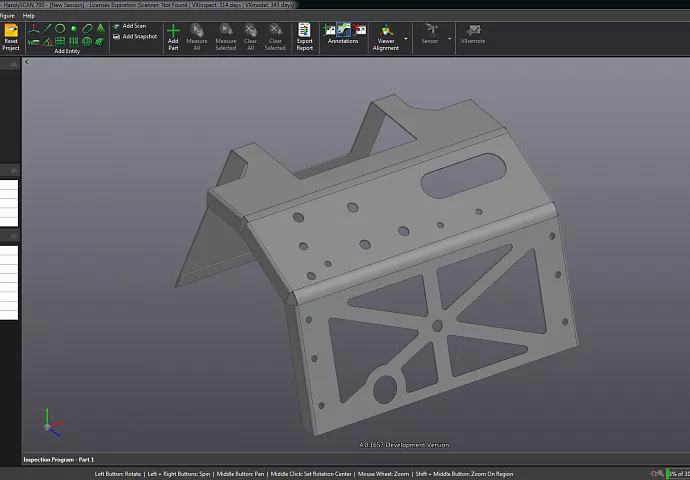This screenshot has width=690, height=480.
Task: Open the Help menu
Action: point(28,16)
